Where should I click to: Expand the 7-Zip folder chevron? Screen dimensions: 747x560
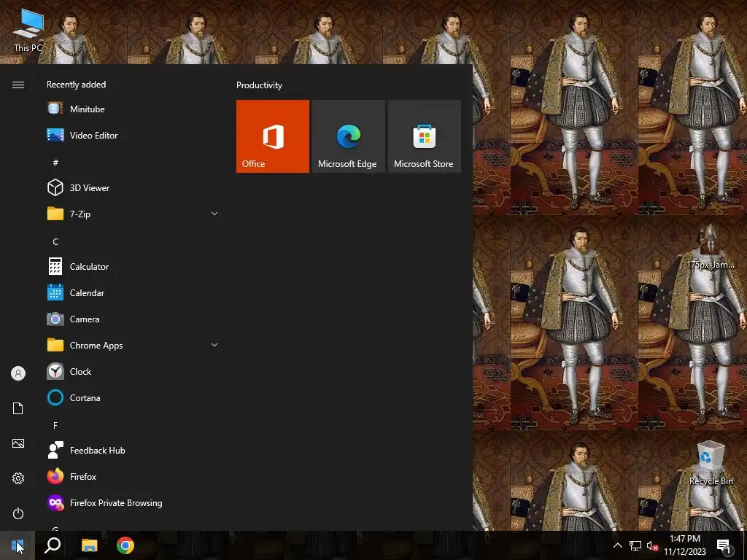(x=214, y=214)
